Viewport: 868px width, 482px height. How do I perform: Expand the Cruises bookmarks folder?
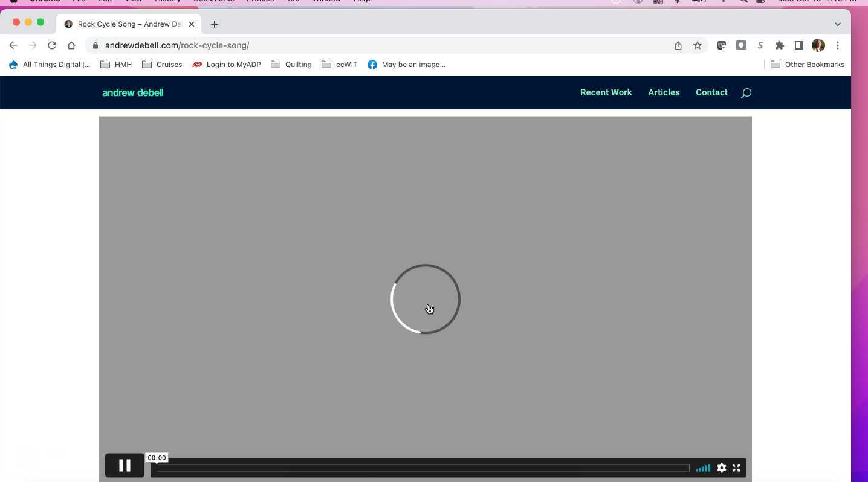pyautogui.click(x=162, y=65)
